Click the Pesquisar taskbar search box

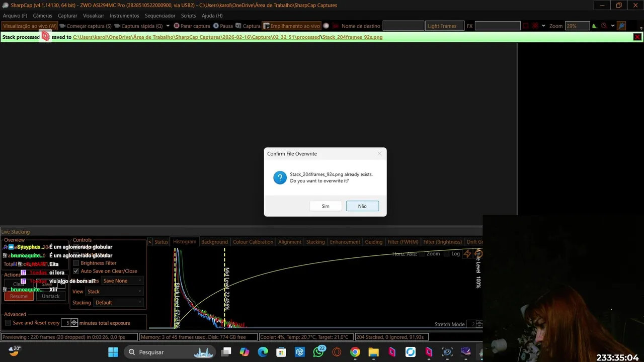pyautogui.click(x=169, y=352)
